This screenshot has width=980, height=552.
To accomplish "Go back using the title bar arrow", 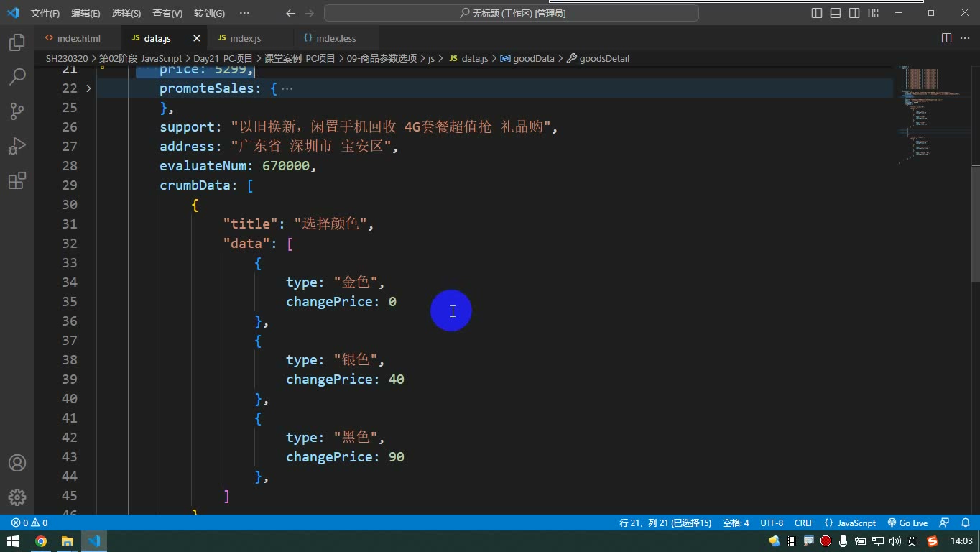I will pos(290,13).
